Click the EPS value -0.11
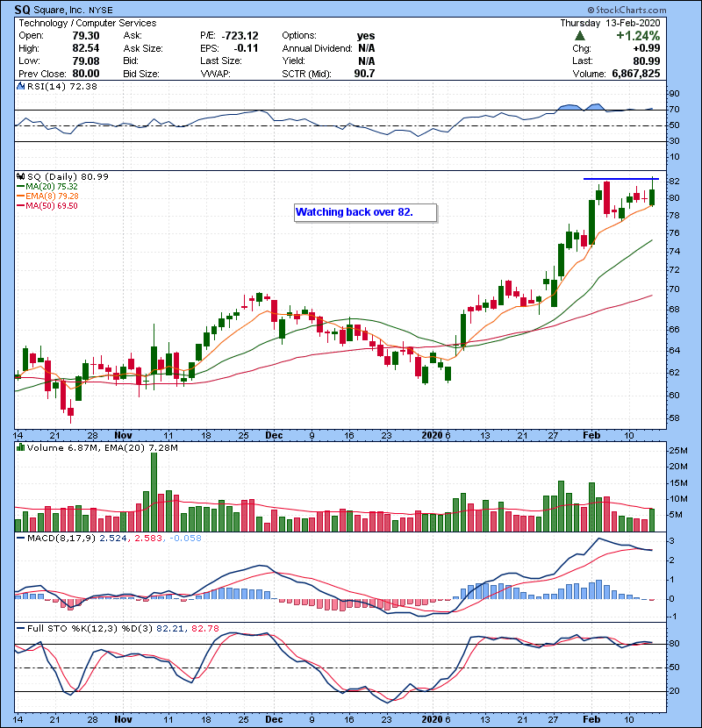The image size is (702, 728). click(x=246, y=48)
